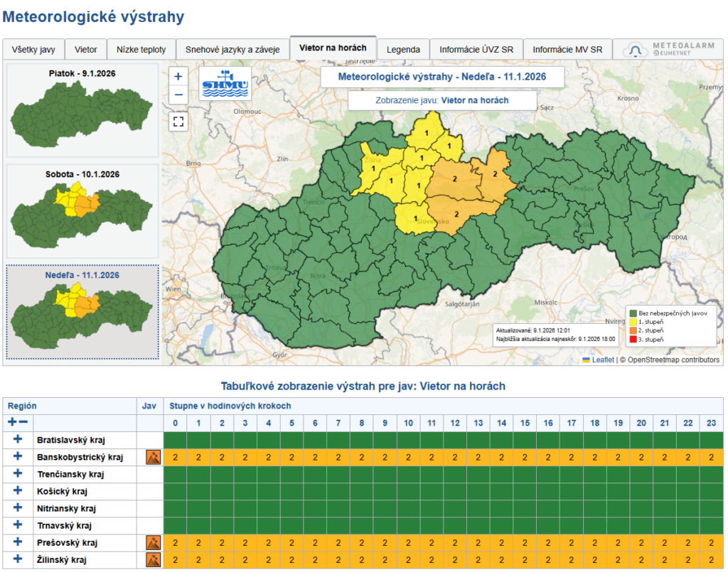This screenshot has height=572, width=728.
Task: Expand the Bratislavský kraj row
Action: point(18,439)
